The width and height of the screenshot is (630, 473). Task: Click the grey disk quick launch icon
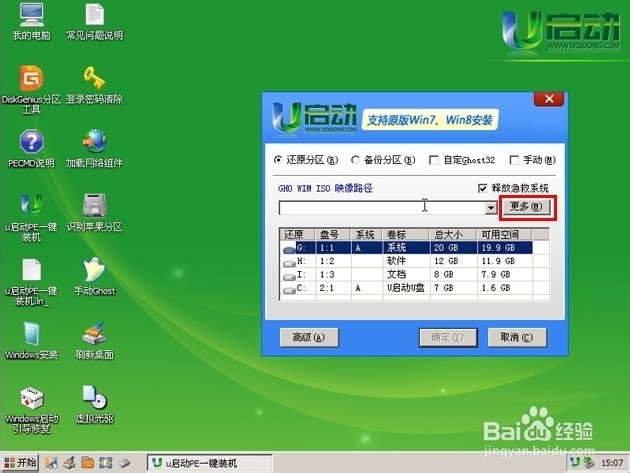click(x=124, y=463)
